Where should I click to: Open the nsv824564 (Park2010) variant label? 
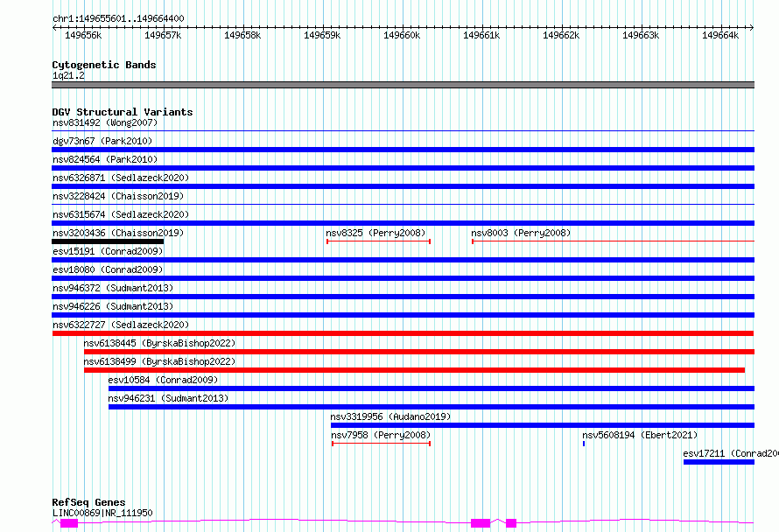tap(105, 159)
